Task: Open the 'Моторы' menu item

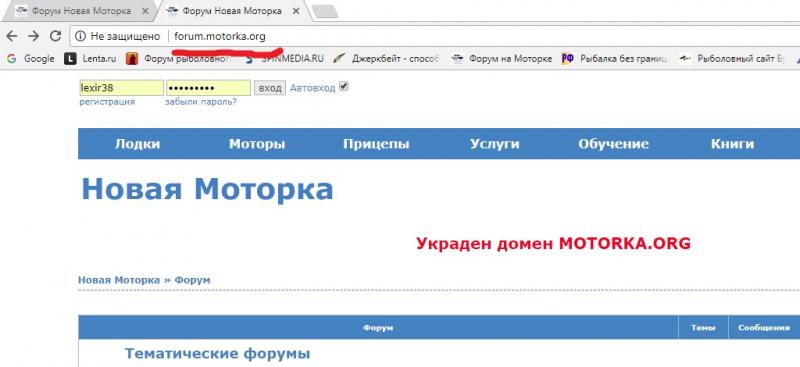Action: 257,144
